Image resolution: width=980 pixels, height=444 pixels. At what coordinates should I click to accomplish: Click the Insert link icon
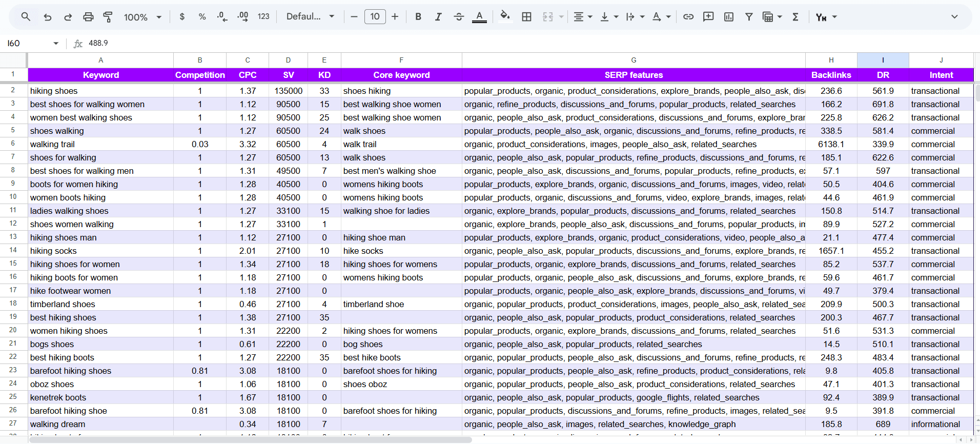[x=688, y=17]
